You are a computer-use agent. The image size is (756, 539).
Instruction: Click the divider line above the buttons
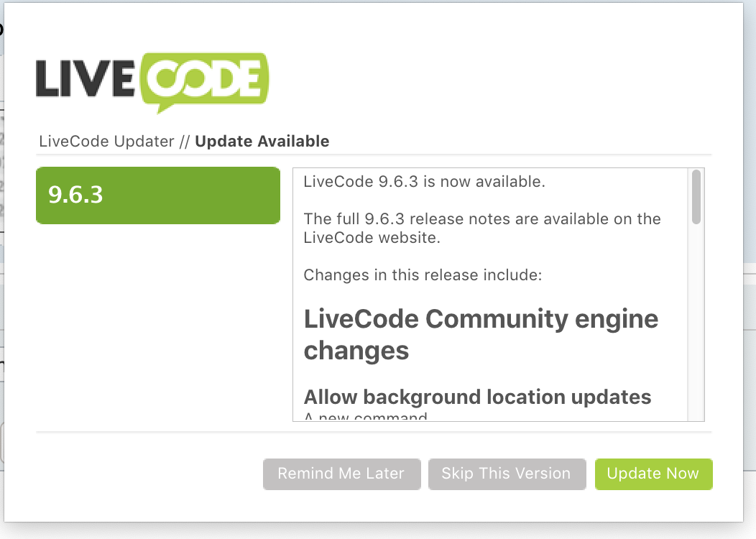[374, 433]
